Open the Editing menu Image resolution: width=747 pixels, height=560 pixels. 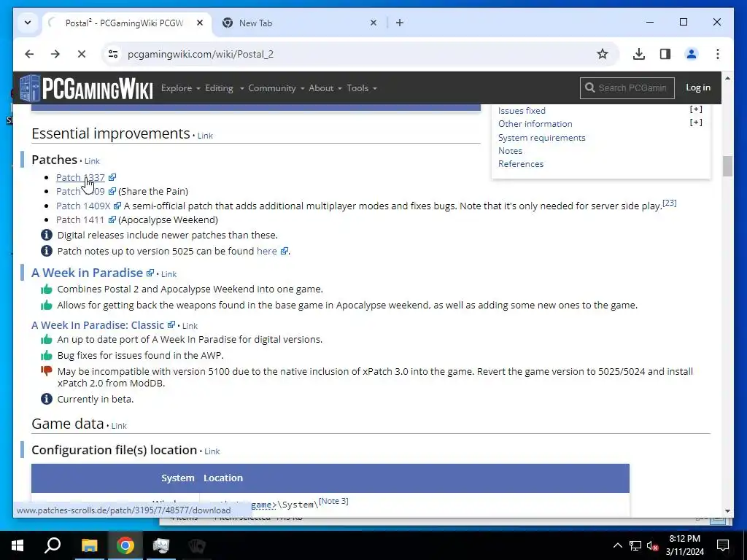coord(224,88)
